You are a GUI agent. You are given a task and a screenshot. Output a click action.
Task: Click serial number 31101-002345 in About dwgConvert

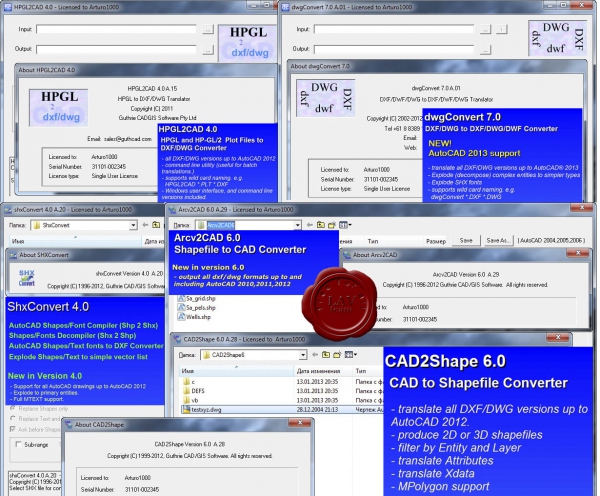[x=381, y=179]
